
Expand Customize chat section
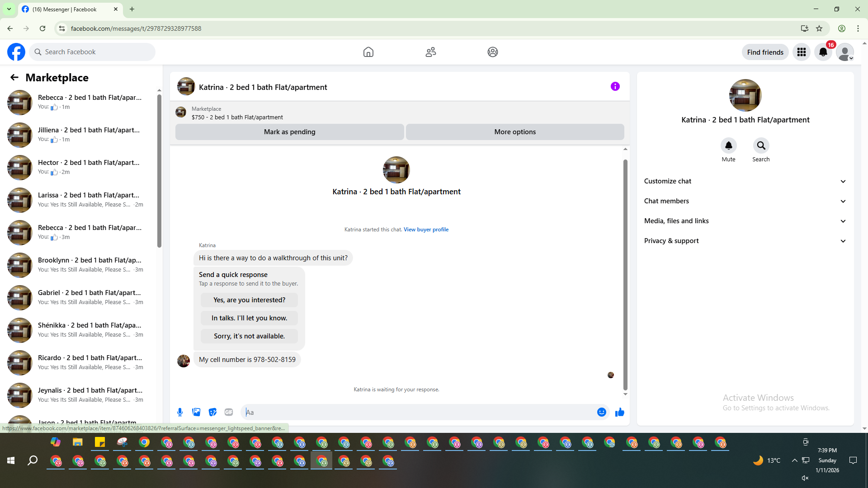(x=745, y=181)
